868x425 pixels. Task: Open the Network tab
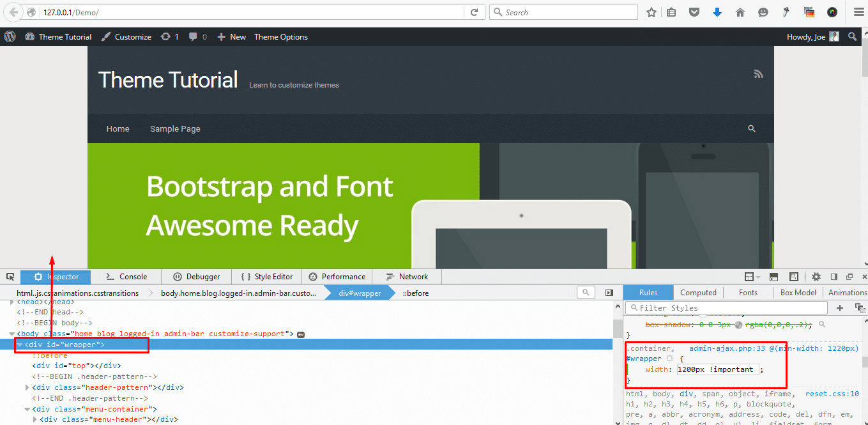(x=407, y=277)
